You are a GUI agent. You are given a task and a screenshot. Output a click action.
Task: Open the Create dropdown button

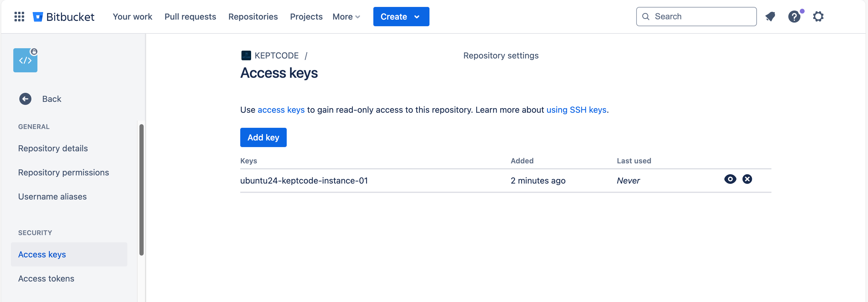coord(400,17)
